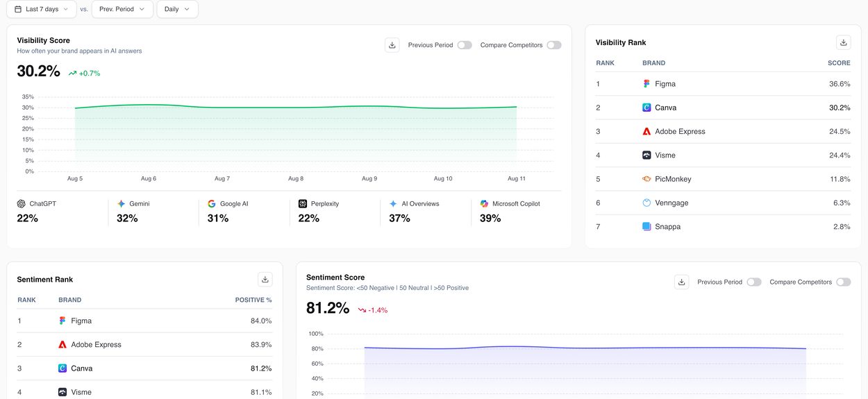Viewport: 868px width, 399px height.
Task: Click Adobe Express logo in Visibility Rank
Action: coord(646,131)
